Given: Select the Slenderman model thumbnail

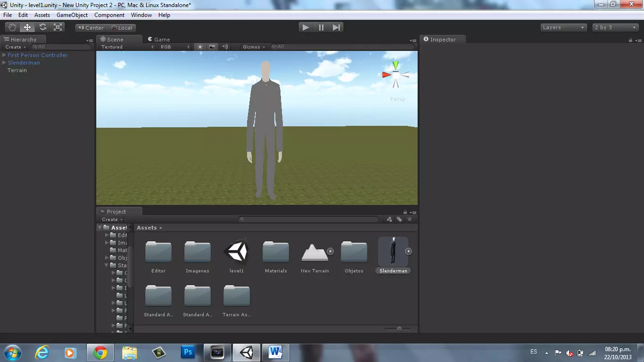Looking at the screenshot, I should click(393, 251).
